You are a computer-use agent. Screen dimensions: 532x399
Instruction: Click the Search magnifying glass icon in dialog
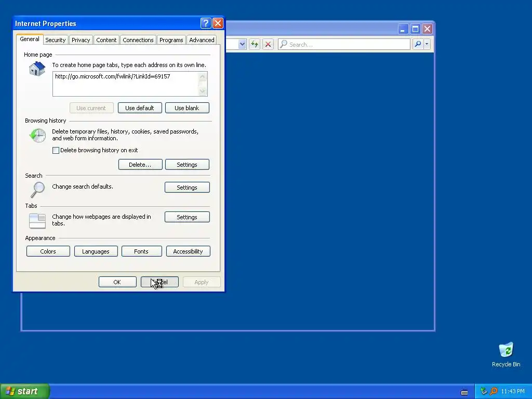click(x=37, y=189)
